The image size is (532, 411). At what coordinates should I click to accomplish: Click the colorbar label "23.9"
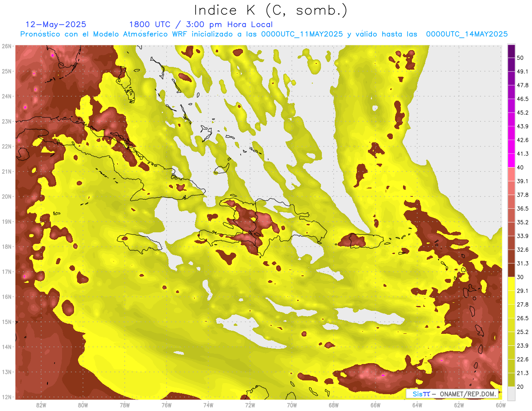pyautogui.click(x=523, y=345)
